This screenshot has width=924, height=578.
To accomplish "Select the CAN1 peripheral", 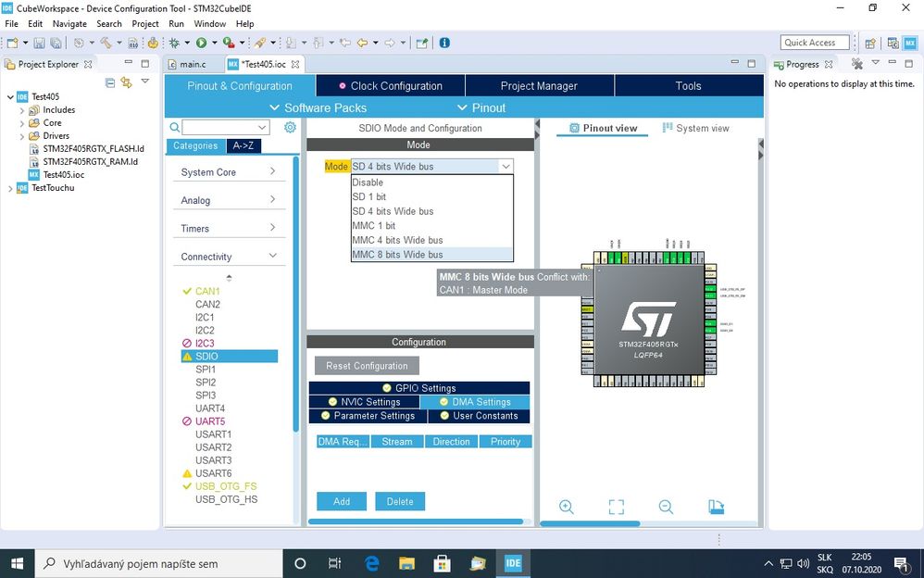I will (x=207, y=291).
